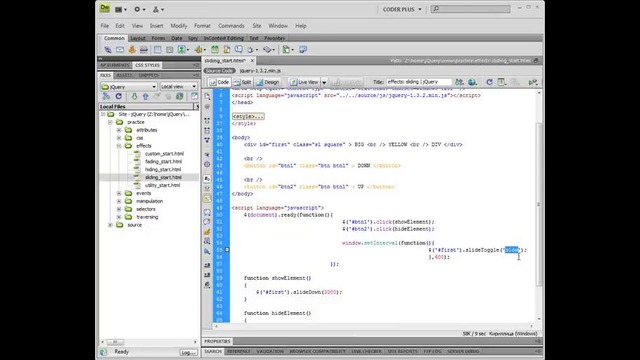
Task: Select the Data insert tab
Action: (x=177, y=38)
